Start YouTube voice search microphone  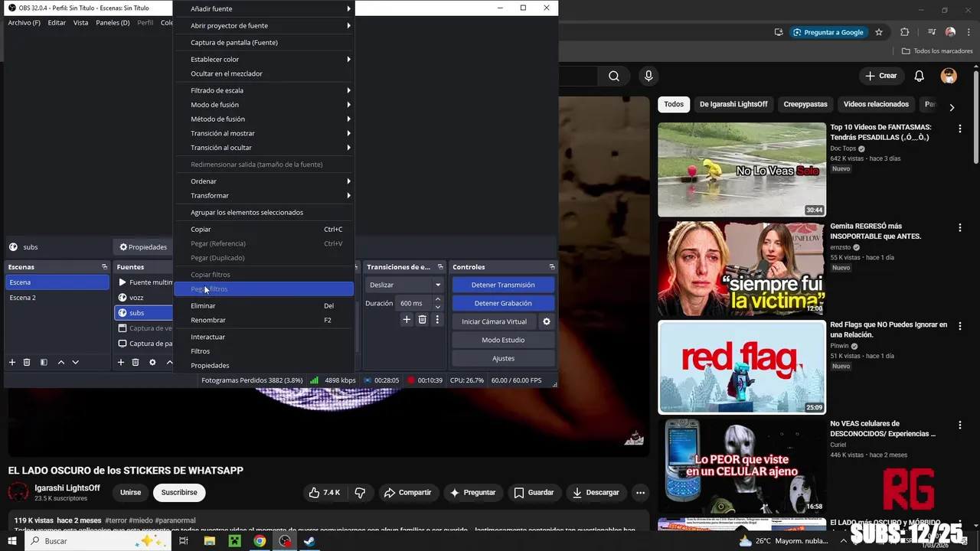point(648,76)
